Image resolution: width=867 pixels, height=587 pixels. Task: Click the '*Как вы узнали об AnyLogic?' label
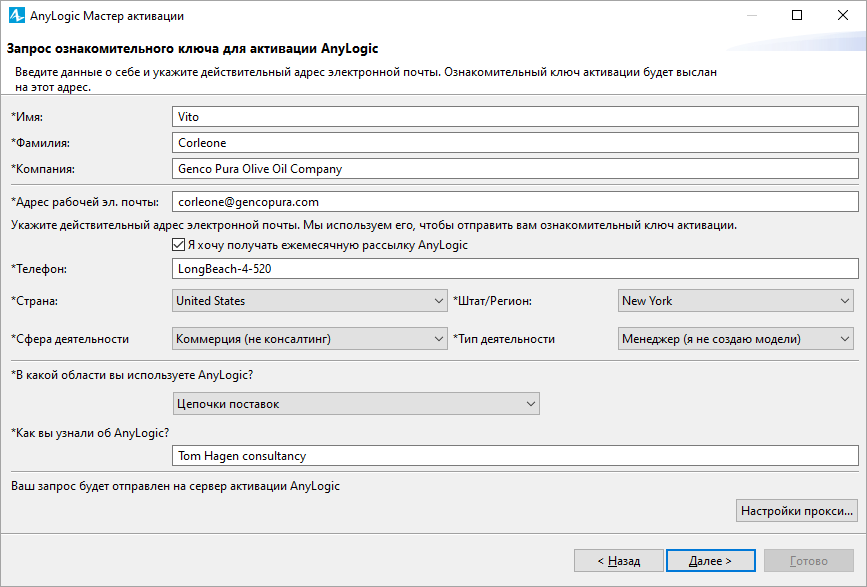[90, 433]
